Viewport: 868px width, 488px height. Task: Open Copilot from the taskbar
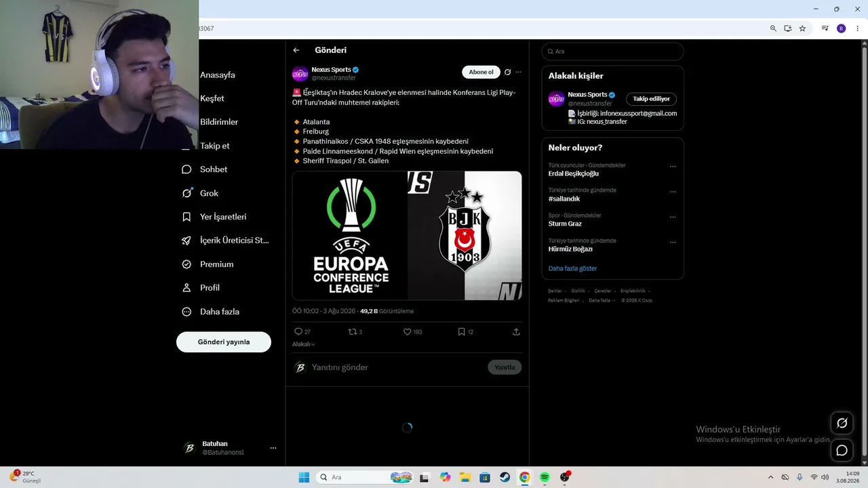point(445,477)
